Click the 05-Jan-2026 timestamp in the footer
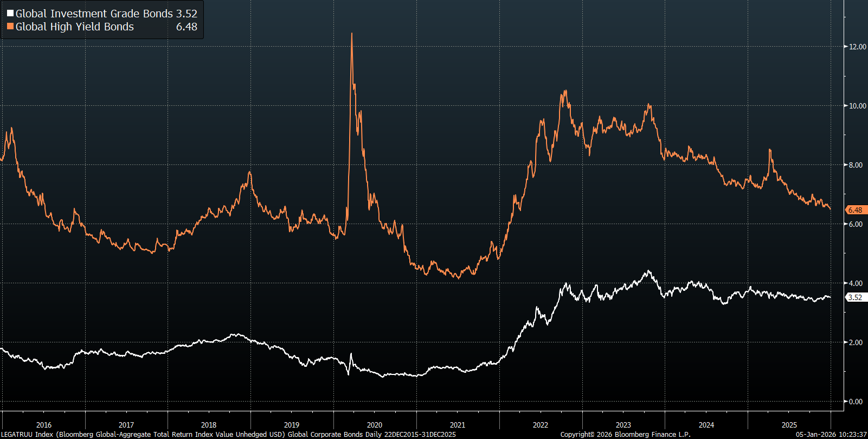The width and height of the screenshot is (868, 439). click(831, 434)
